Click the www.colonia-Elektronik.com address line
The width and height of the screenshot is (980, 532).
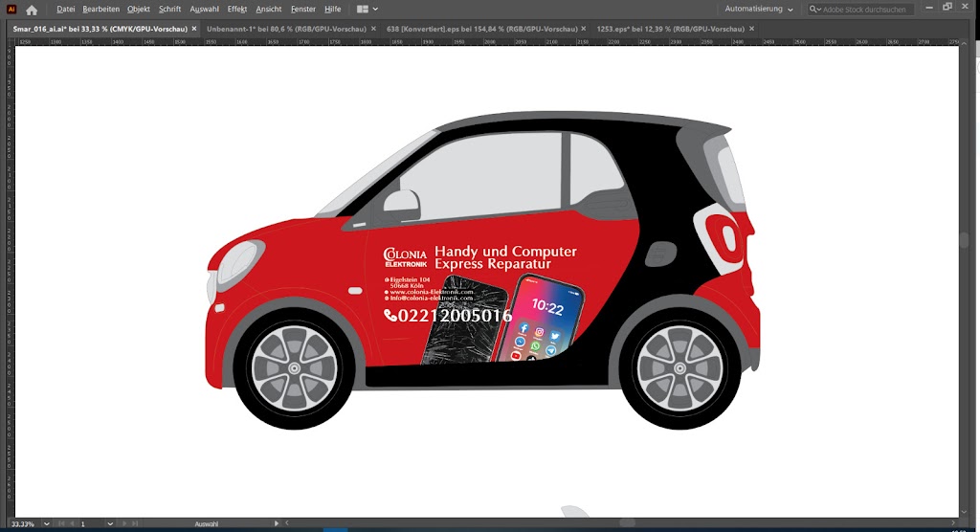(x=430, y=292)
